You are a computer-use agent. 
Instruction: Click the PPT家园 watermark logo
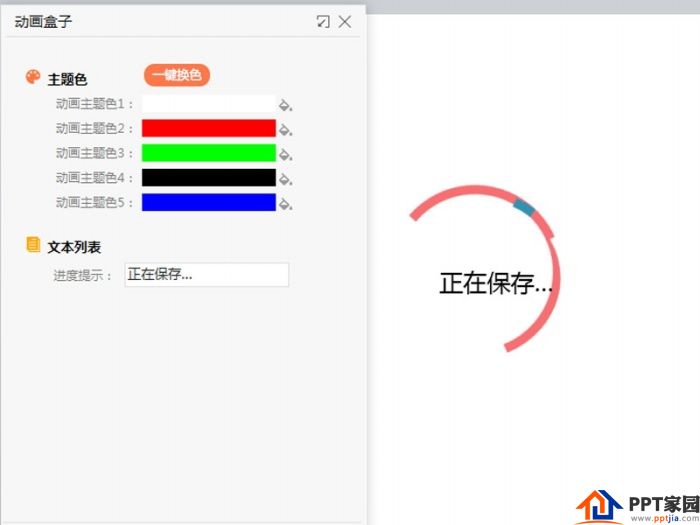638,507
